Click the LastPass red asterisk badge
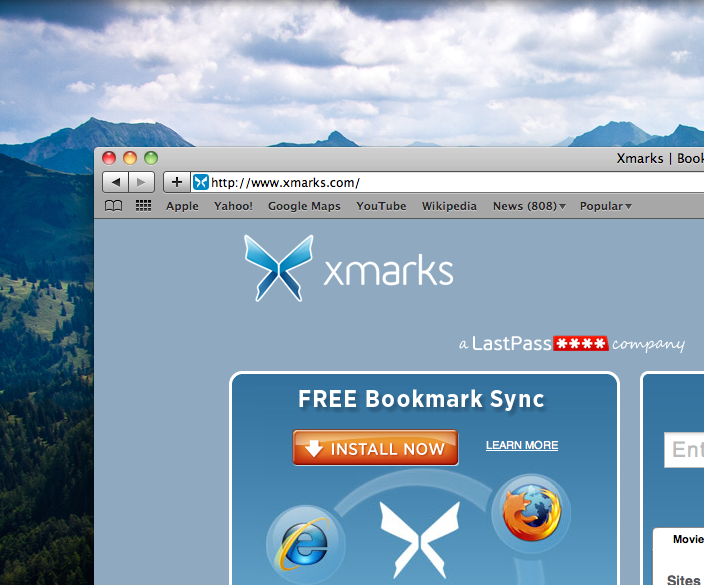Viewport: 704px width, 585px height. click(x=581, y=343)
